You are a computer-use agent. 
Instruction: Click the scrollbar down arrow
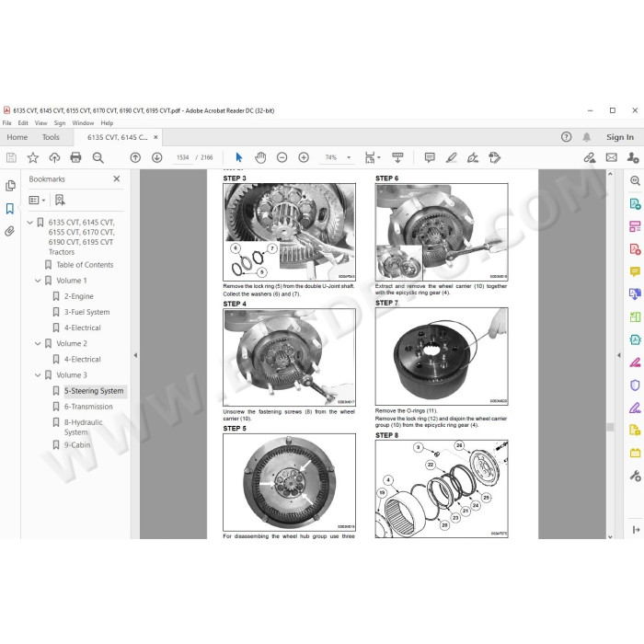click(610, 536)
